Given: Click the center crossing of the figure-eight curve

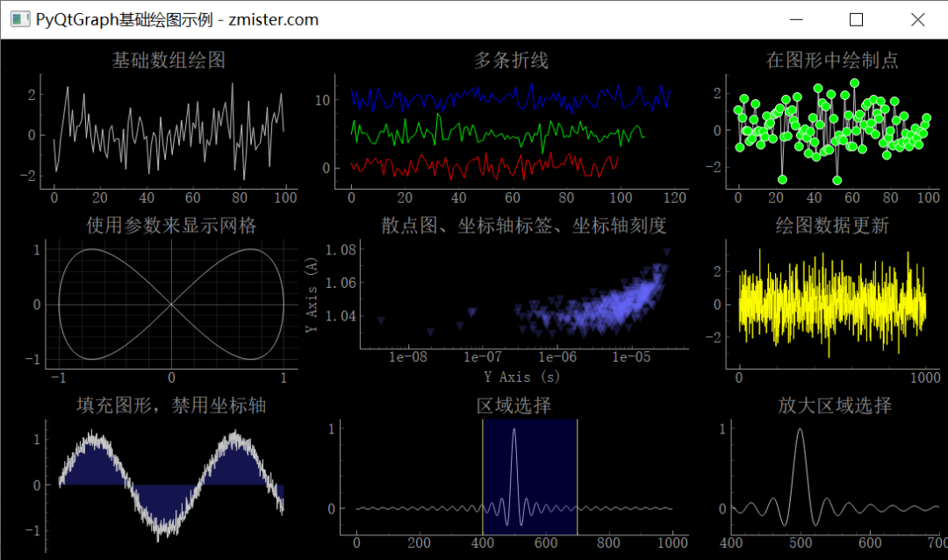Looking at the screenshot, I should click(172, 305).
